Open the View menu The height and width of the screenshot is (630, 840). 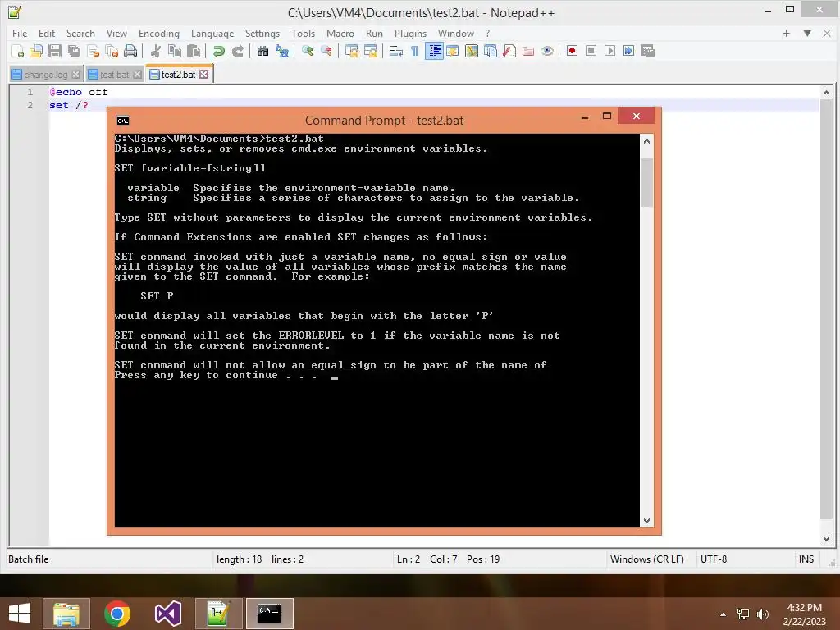(x=116, y=33)
